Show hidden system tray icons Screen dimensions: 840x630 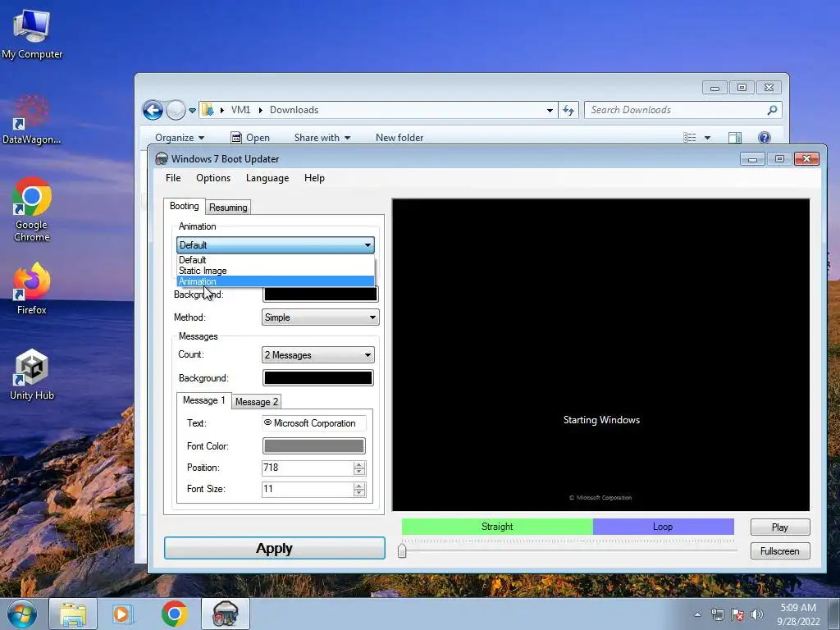click(x=697, y=614)
